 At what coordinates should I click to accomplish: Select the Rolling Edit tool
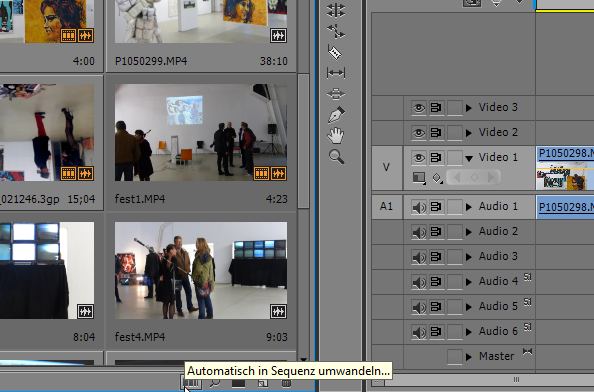336,10
